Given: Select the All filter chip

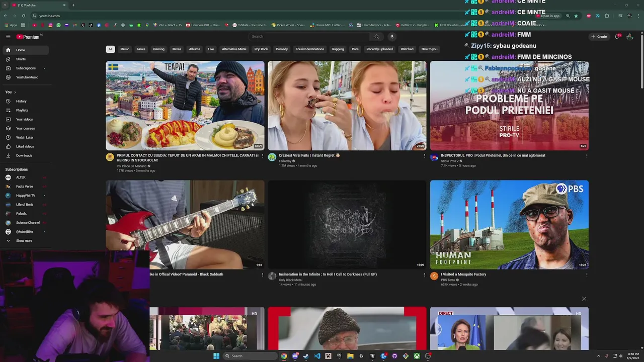Looking at the screenshot, I should coord(110,49).
